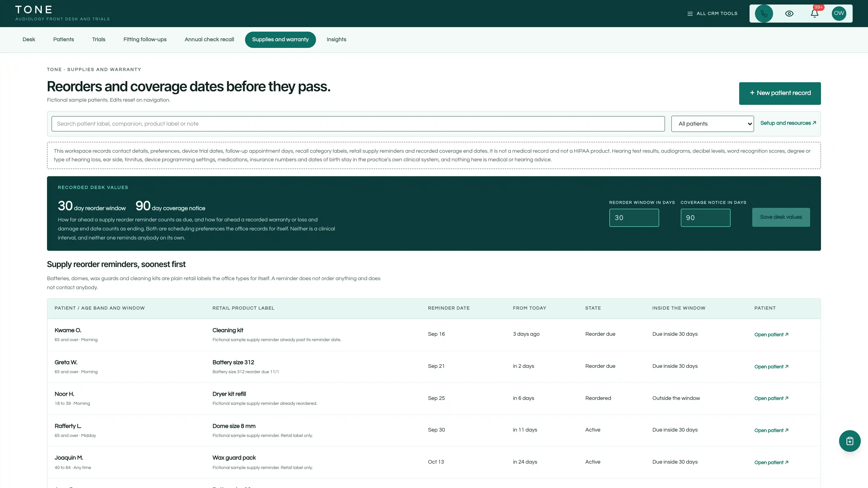Image resolution: width=868 pixels, height=488 pixels.
Task: Select the Cleaning kit product label
Action: [x=228, y=330]
